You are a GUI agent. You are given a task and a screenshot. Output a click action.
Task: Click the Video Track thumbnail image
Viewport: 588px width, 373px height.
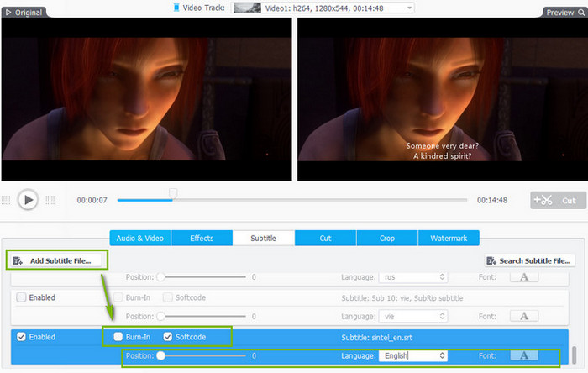pyautogui.click(x=247, y=8)
